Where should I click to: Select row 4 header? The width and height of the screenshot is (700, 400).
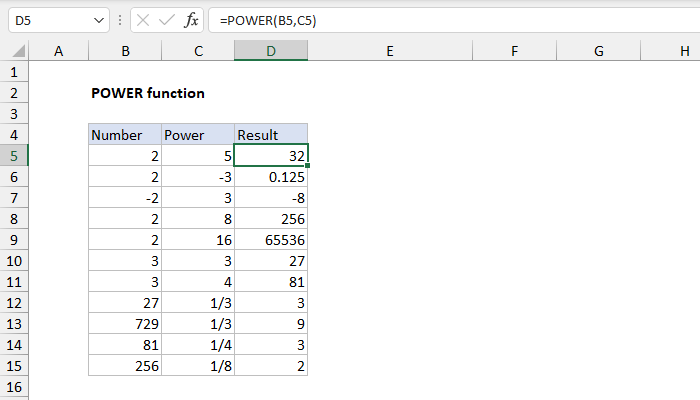[x=14, y=135]
